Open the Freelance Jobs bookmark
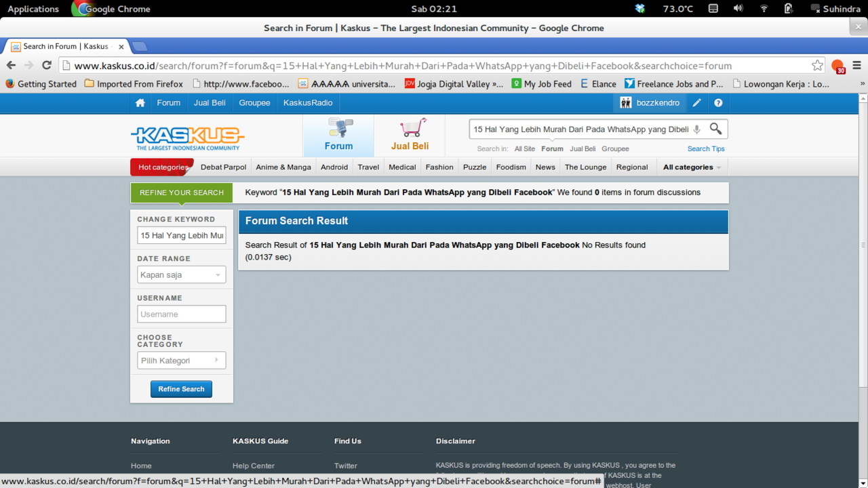Image resolution: width=868 pixels, height=488 pixels. 674,84
